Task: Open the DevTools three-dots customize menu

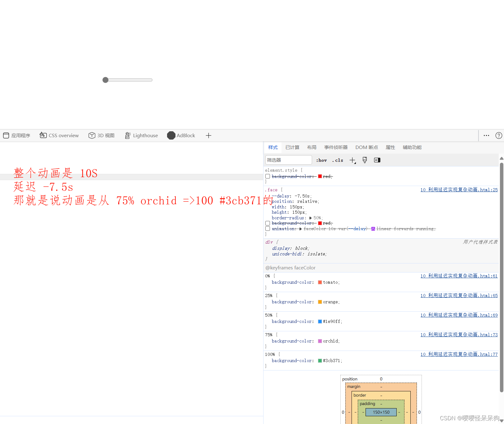Action: (x=486, y=136)
